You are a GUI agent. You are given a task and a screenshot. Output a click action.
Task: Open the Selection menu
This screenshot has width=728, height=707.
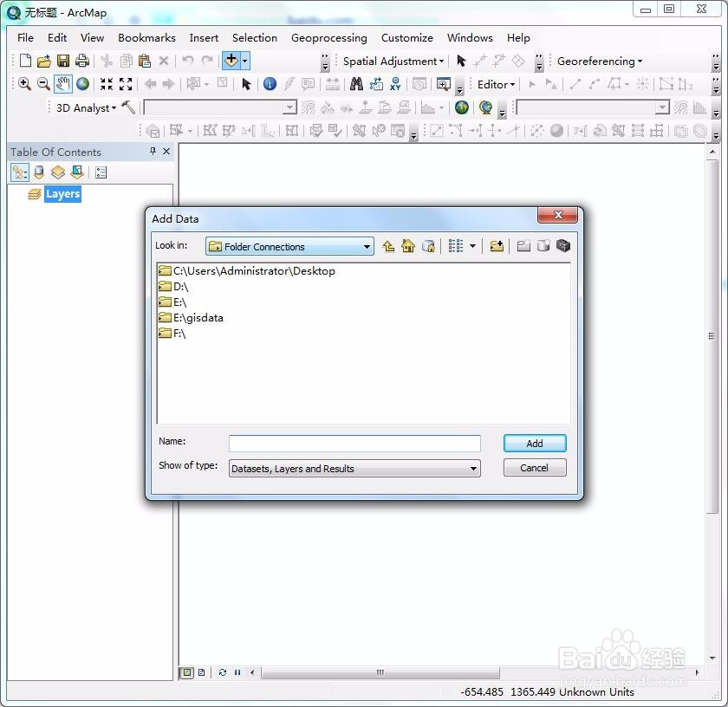[x=255, y=37]
